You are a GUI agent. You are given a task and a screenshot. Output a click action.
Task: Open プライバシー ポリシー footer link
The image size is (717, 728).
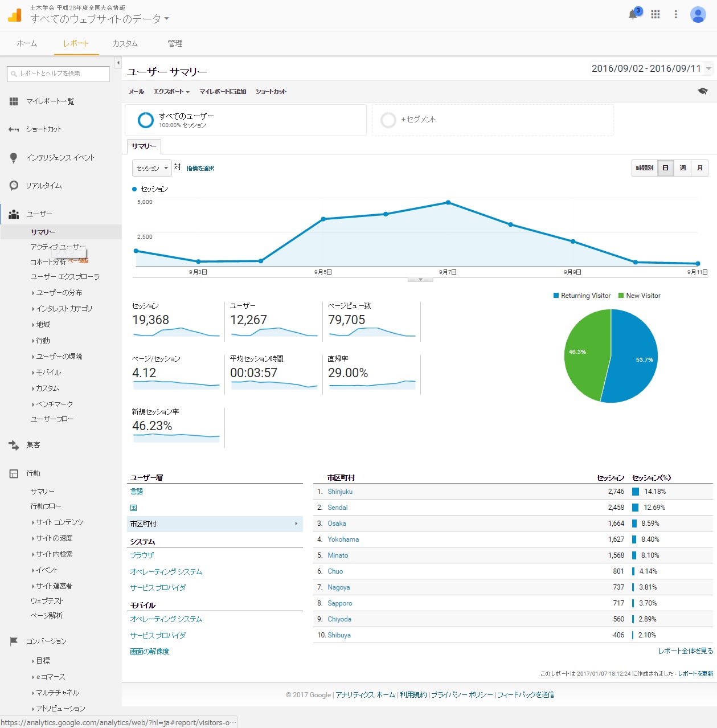[x=462, y=695]
